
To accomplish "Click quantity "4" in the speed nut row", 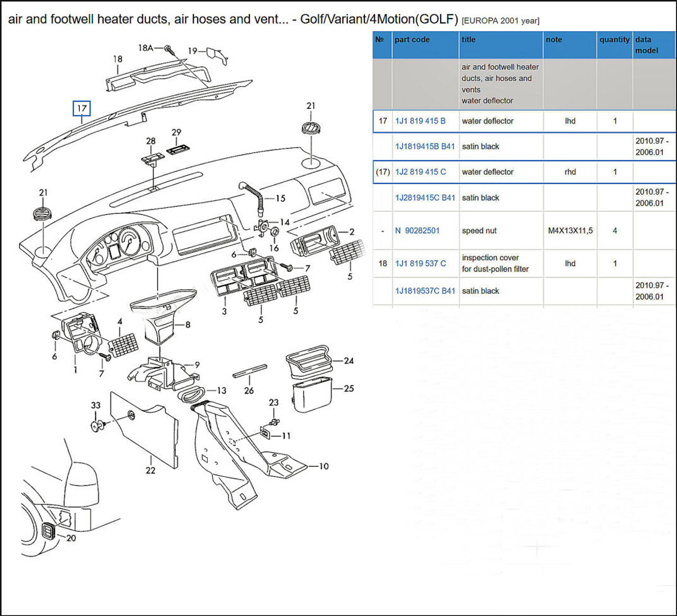I will (x=615, y=231).
